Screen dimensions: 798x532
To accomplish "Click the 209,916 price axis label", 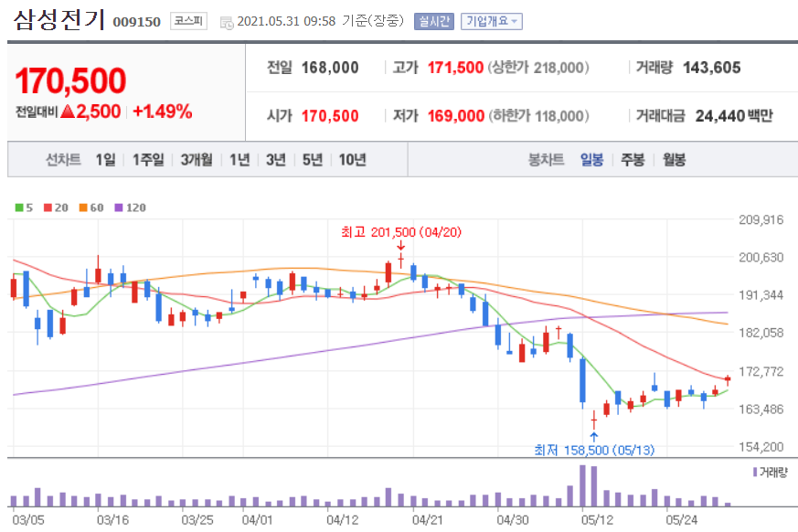I will [761, 220].
